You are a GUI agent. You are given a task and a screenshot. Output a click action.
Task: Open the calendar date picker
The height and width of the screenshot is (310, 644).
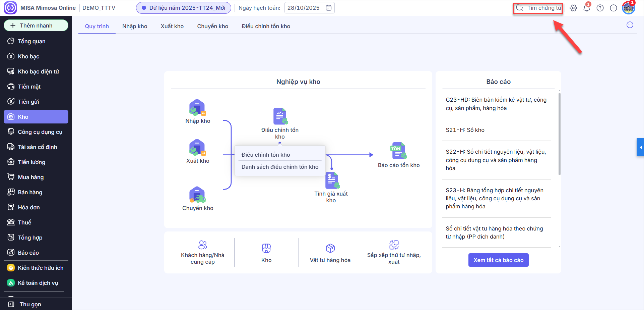329,8
